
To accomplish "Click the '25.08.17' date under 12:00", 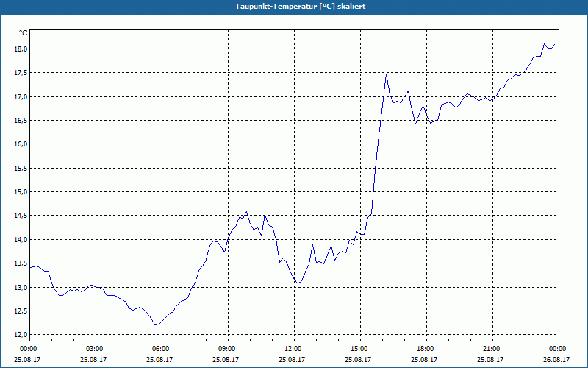I will coord(292,359).
